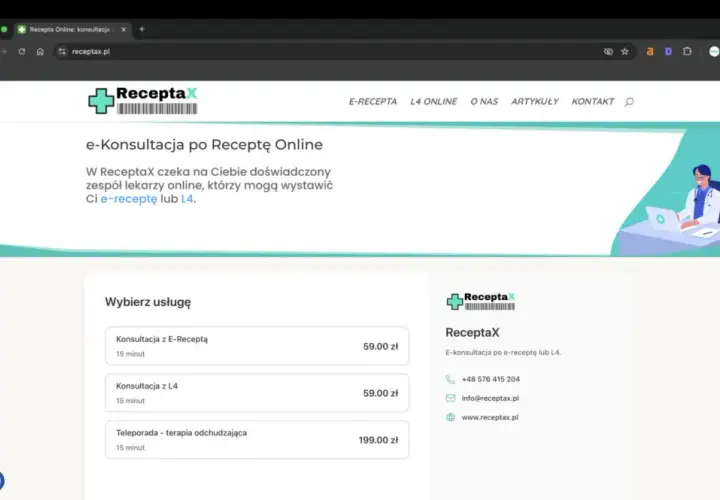Open site information icon in address bar

tap(62, 51)
